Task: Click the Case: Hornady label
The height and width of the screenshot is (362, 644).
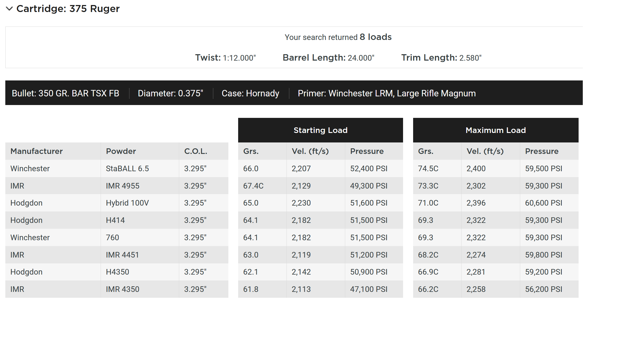Action: (250, 93)
